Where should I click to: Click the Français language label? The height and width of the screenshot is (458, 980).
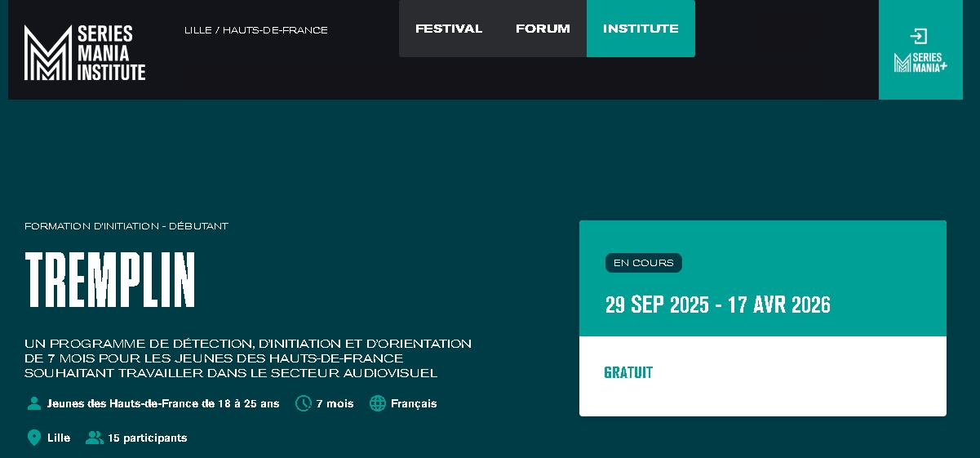coord(414,403)
